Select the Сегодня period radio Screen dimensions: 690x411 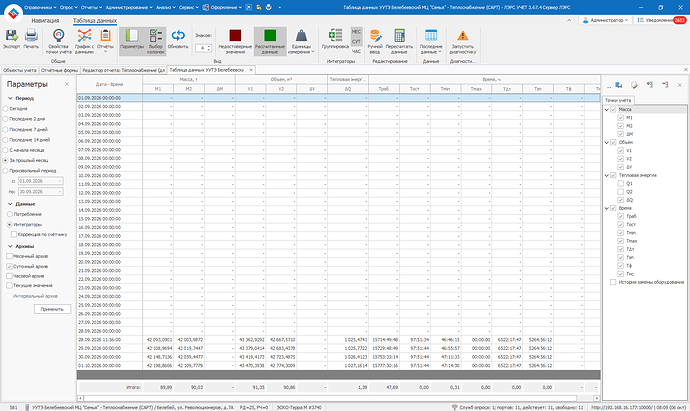click(x=6, y=108)
